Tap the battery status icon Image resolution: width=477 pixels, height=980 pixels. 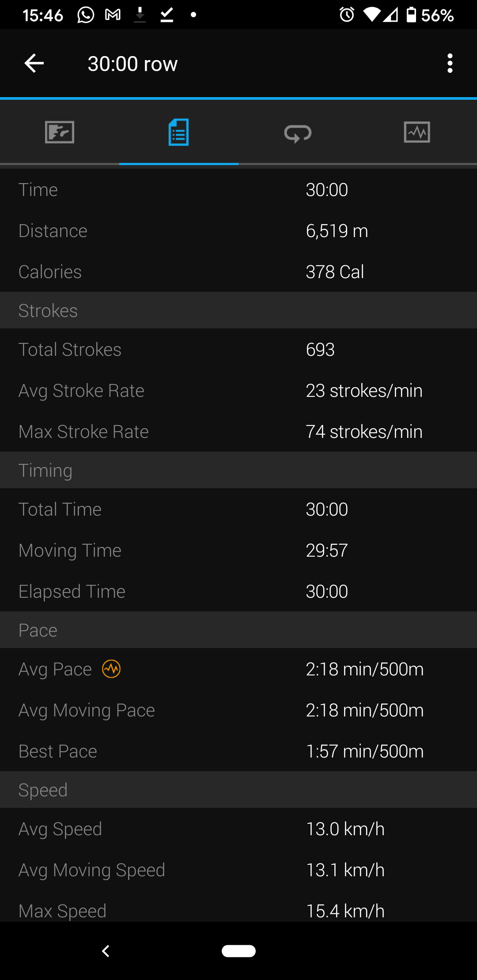(411, 15)
